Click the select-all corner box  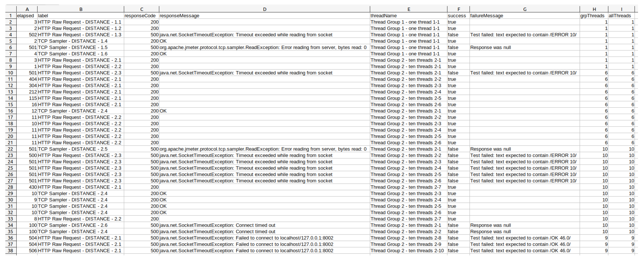(x=11, y=9)
